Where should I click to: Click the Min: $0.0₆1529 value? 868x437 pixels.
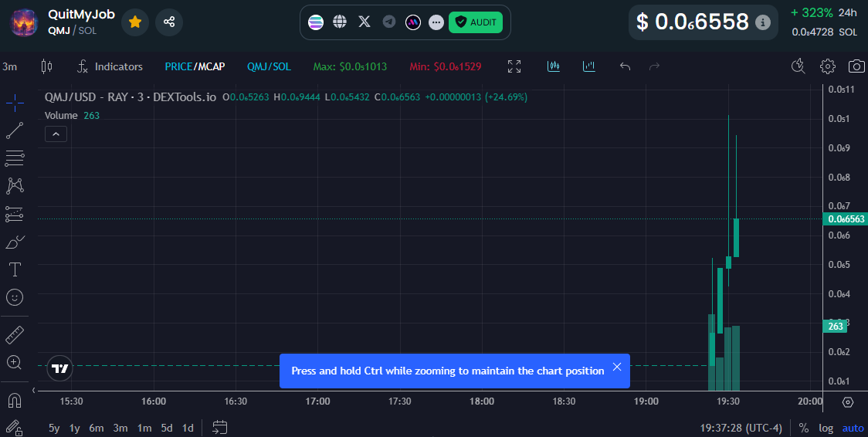[445, 66]
